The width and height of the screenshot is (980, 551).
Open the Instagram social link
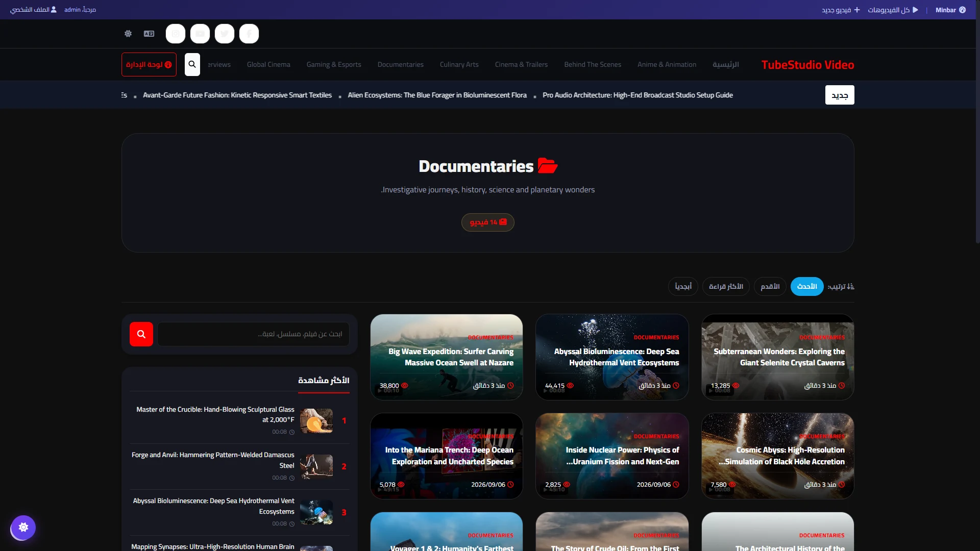[176, 34]
